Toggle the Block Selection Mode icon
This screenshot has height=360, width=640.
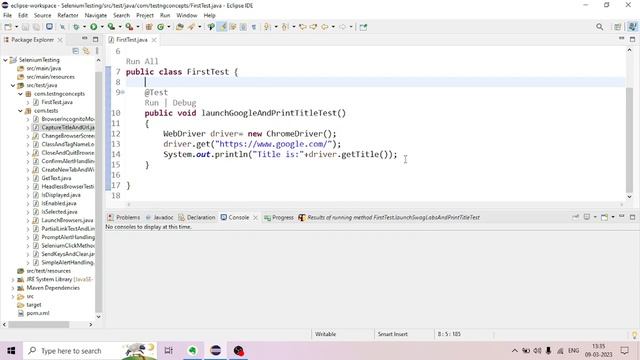[243, 27]
